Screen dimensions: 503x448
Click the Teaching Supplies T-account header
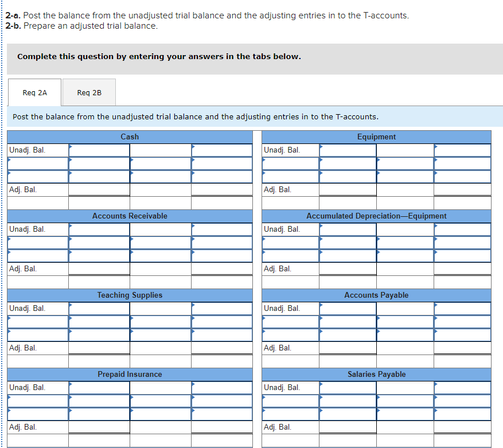point(130,295)
